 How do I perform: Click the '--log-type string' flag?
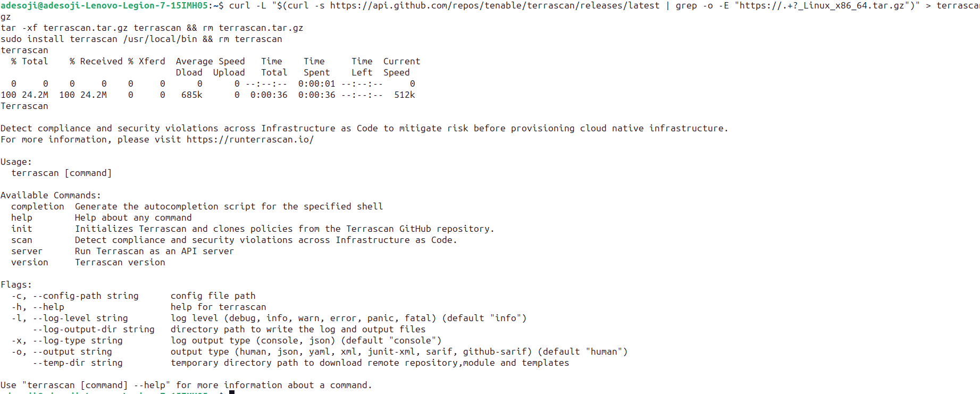coord(78,341)
